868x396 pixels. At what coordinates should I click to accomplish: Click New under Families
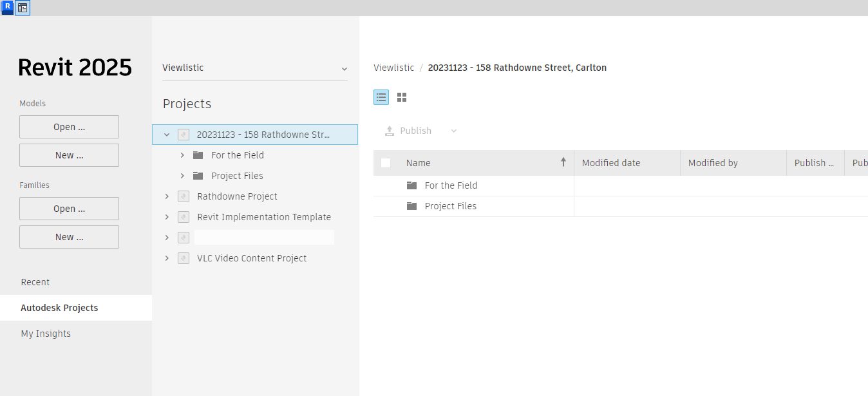[69, 237]
